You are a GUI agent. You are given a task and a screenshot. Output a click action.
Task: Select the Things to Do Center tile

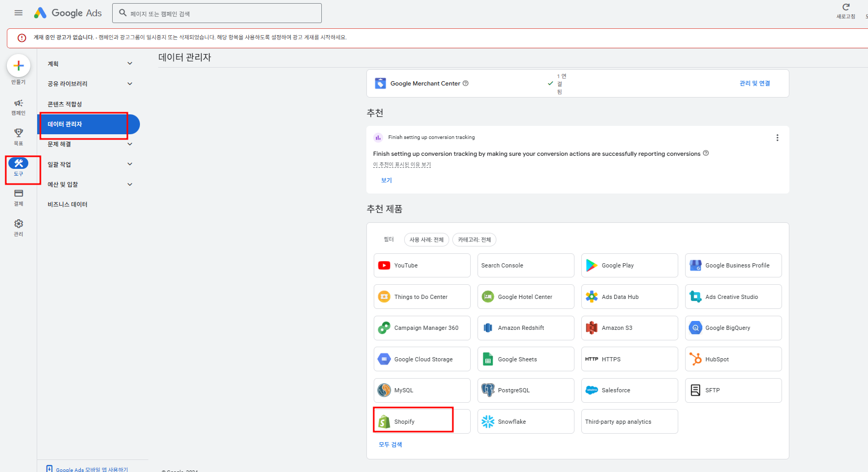422,297
